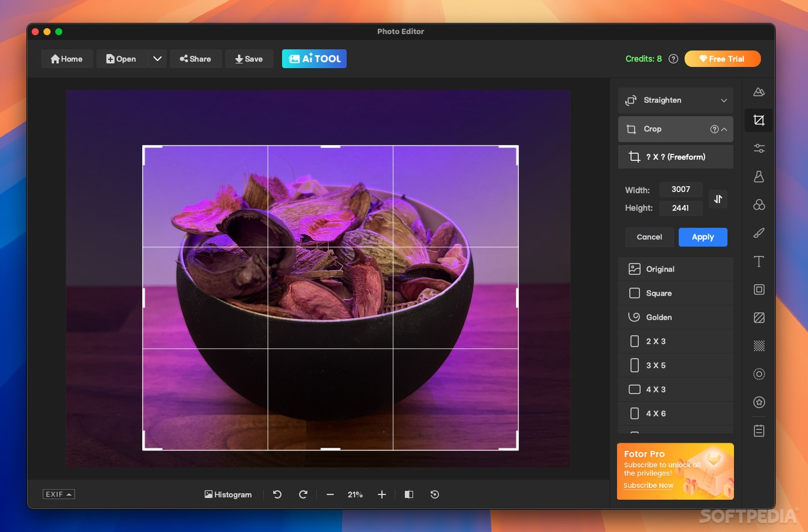Select the Text tool

click(758, 261)
